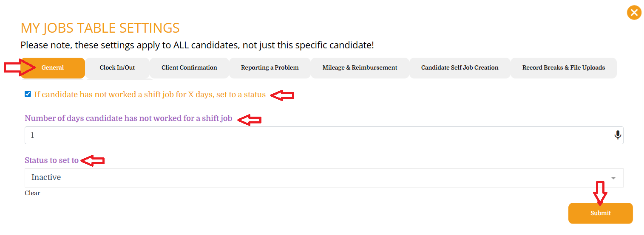
Task: Close the My Jobs Table Settings dialog
Action: tap(634, 13)
